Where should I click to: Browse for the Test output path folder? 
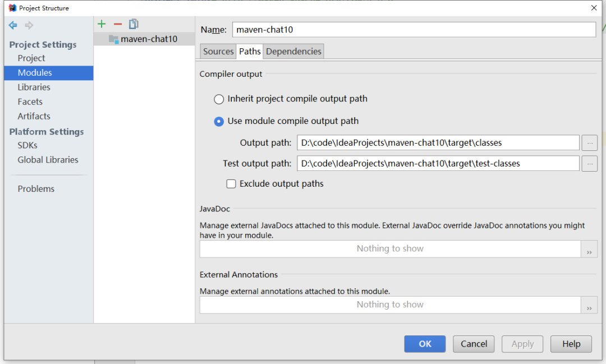pyautogui.click(x=589, y=164)
